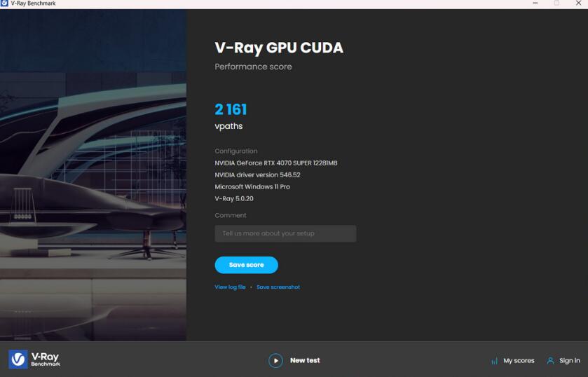Image resolution: width=588 pixels, height=377 pixels.
Task: Open the View log file link
Action: click(230, 287)
